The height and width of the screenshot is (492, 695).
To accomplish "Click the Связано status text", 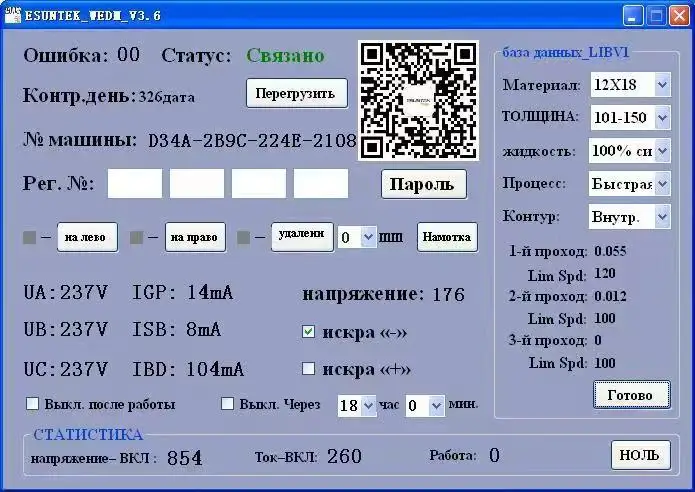I will [285, 56].
